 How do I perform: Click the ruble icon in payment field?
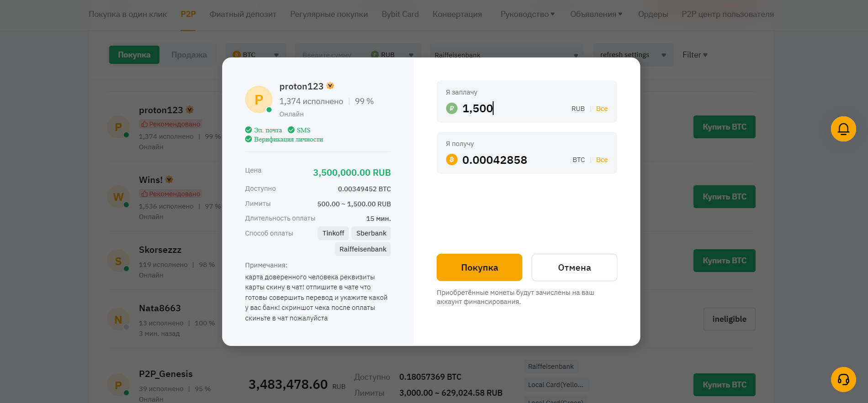[x=451, y=108]
